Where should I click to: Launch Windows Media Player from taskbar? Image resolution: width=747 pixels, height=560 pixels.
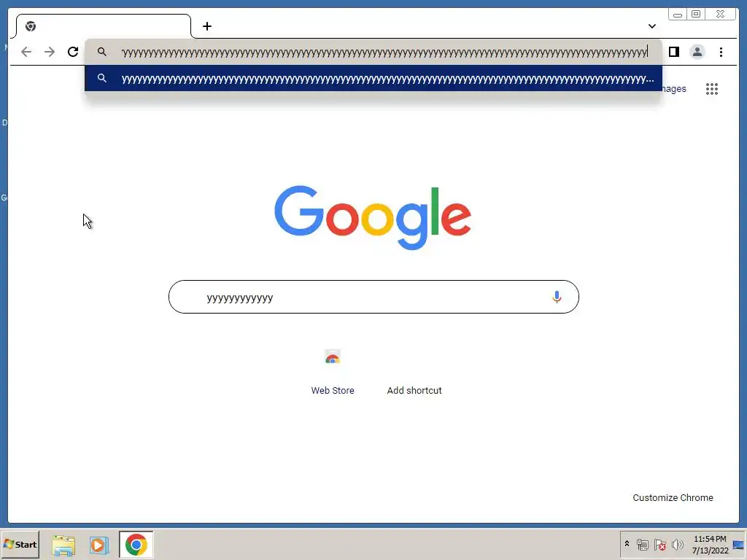(x=99, y=545)
